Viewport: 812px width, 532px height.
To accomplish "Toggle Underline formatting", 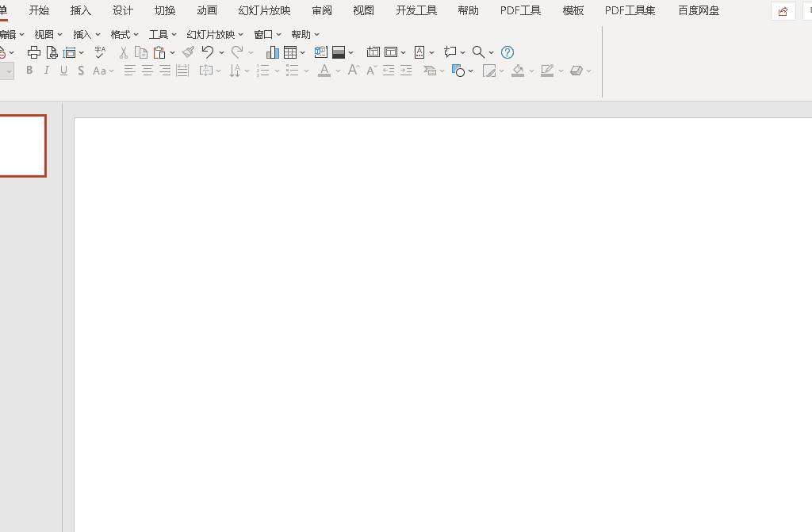I will [x=63, y=71].
